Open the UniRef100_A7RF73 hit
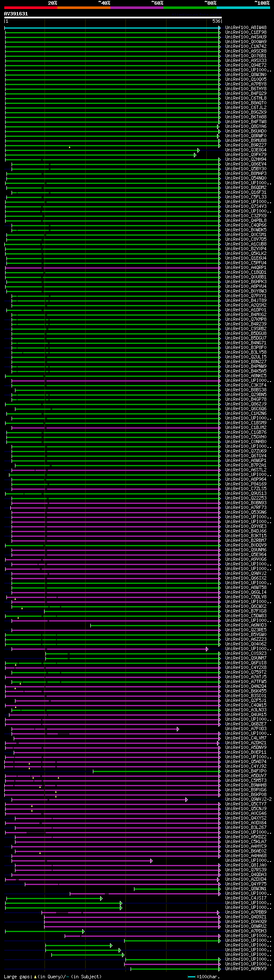 pyautogui.click(x=246, y=508)
